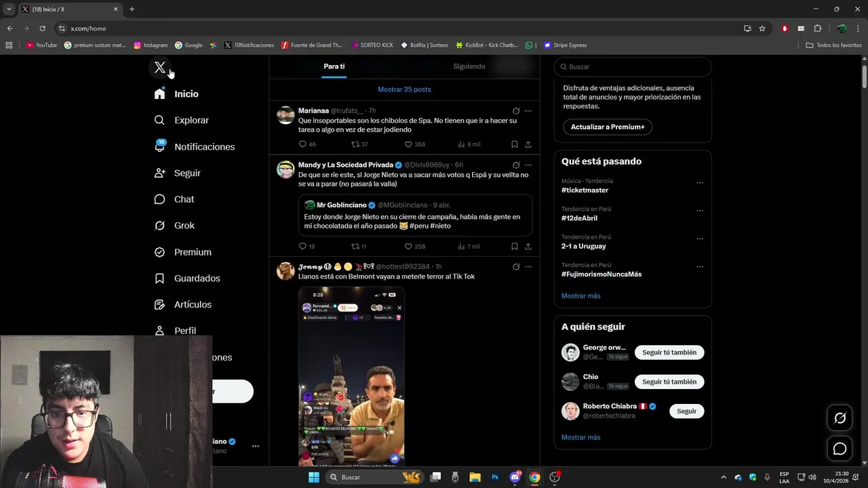Open Explorar in the sidebar
This screenshot has height=488, width=868.
click(x=181, y=120)
